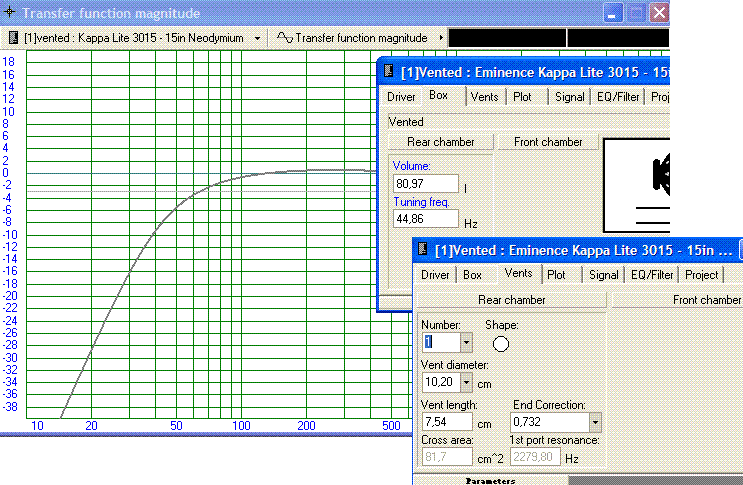The width and height of the screenshot is (743, 485).
Task: Minimize the Transfer function magnitude window
Action: tap(613, 13)
